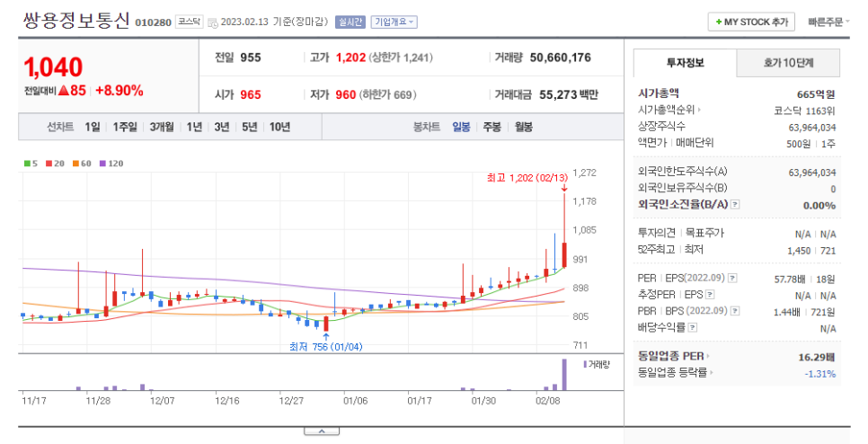Click the 코스닥 market badge
Image resolution: width=868 pixels, height=444 pixels.
(189, 22)
